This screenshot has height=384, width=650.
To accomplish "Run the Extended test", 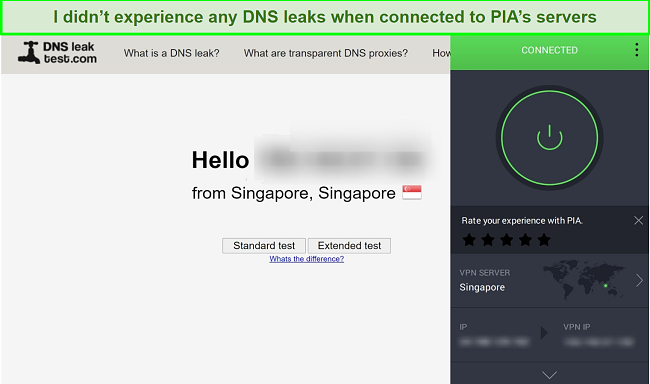I will click(x=349, y=245).
